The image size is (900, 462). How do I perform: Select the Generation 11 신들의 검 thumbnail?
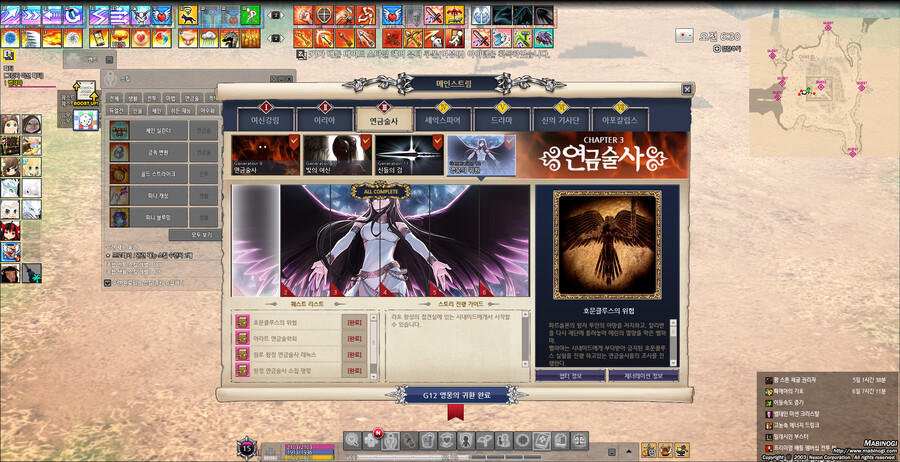click(409, 155)
